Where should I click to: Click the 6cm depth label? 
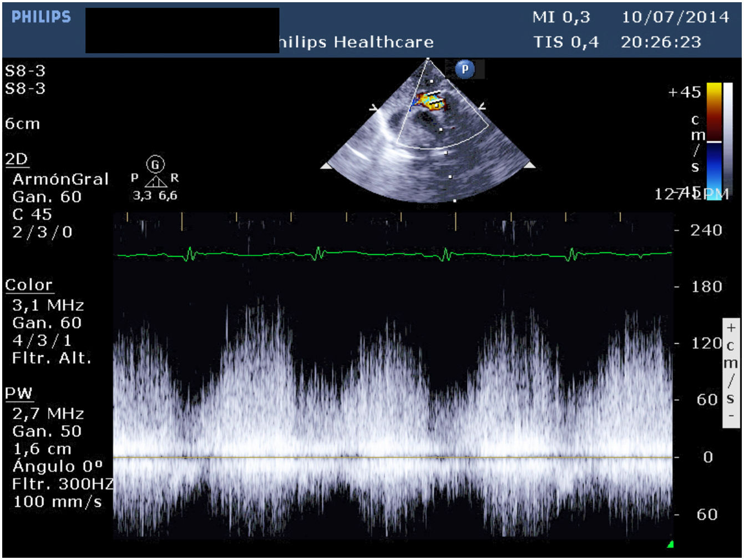[x=23, y=124]
